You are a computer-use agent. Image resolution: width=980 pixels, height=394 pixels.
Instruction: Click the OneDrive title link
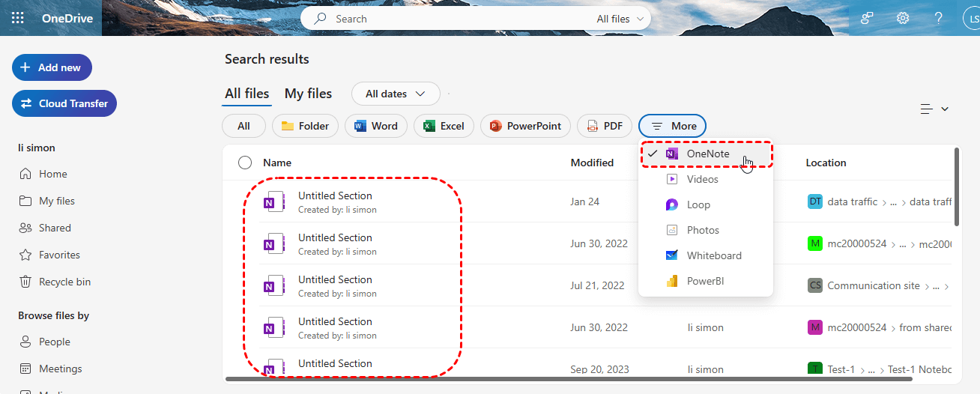[x=67, y=19]
